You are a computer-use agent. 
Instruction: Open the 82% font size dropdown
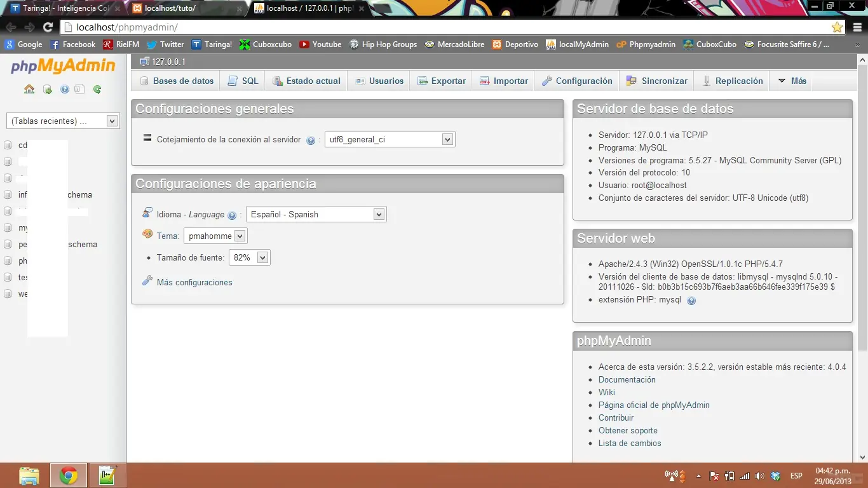[x=249, y=258]
